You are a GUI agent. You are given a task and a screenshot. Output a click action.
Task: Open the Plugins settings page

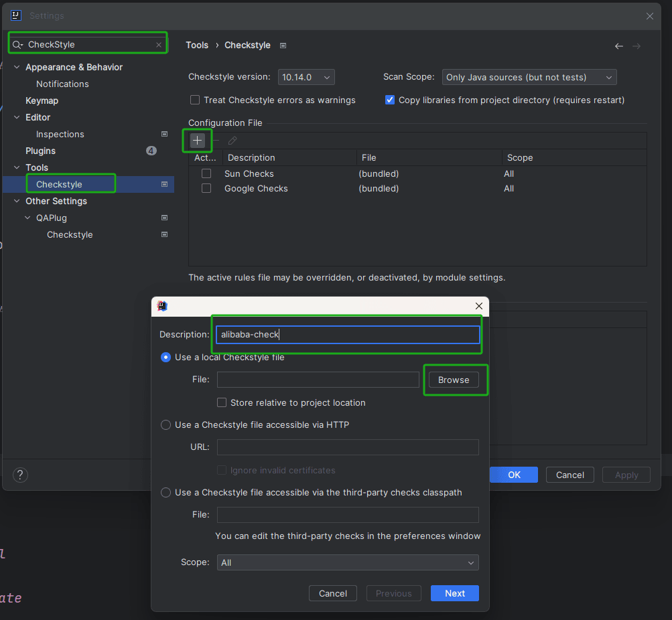click(40, 151)
